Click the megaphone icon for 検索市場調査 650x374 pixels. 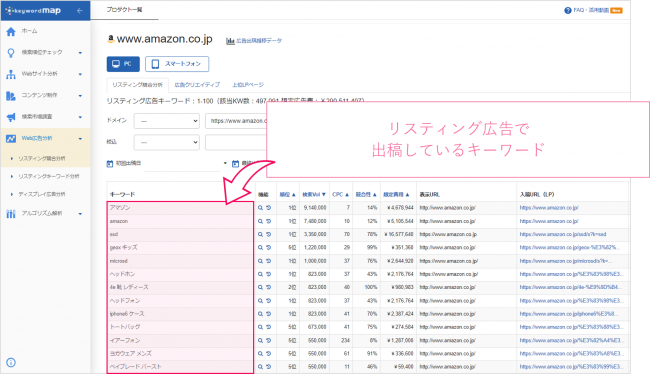pos(11,117)
